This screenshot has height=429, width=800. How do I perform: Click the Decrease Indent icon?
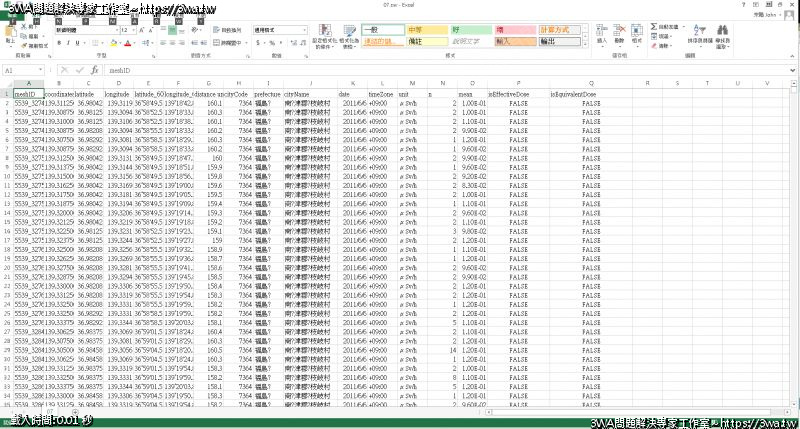[195, 43]
